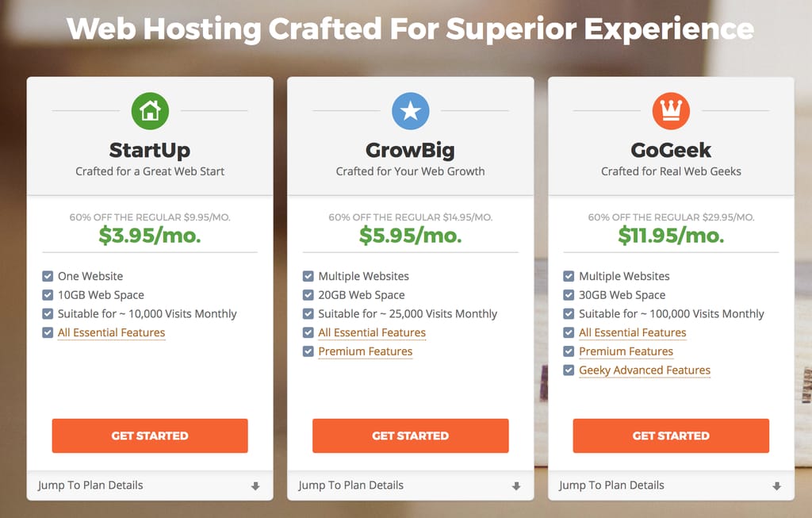The image size is (812, 518).
Task: Click the down arrow in StartUp plan footer
Action: (255, 486)
